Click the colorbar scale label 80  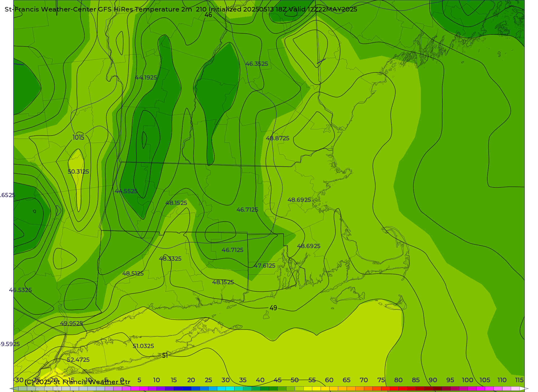[398, 380]
